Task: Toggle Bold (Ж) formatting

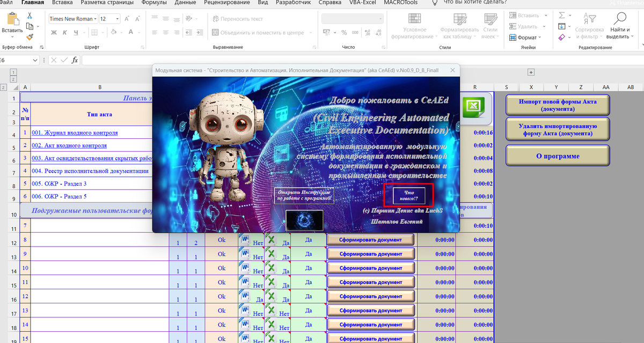Action: pyautogui.click(x=54, y=33)
